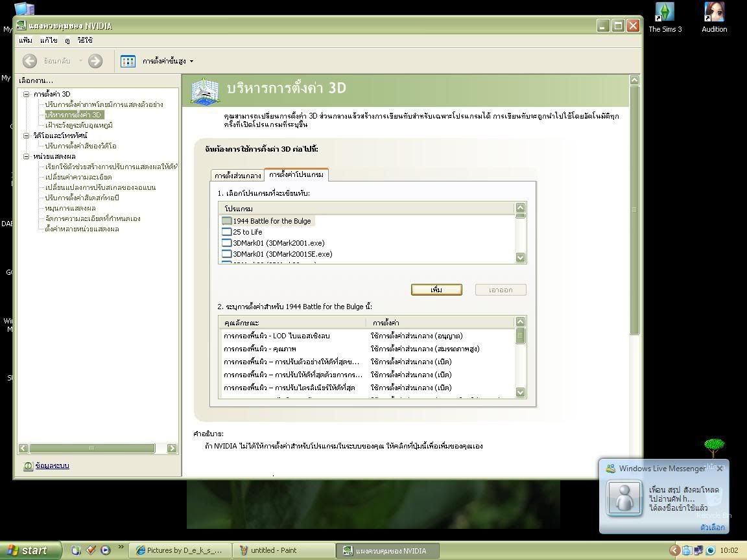
Task: Click tree panel scroll left arrow
Action: [x=23, y=449]
